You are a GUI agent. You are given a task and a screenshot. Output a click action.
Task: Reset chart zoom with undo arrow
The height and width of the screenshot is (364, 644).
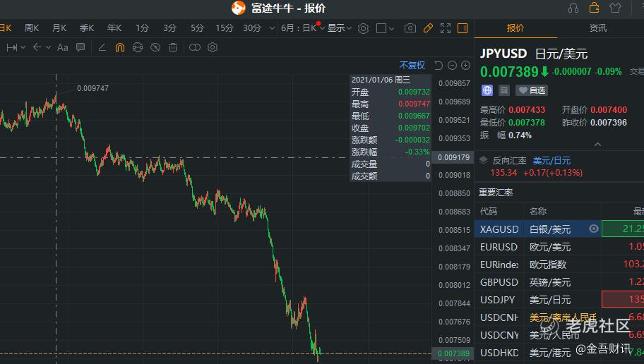pos(439,65)
